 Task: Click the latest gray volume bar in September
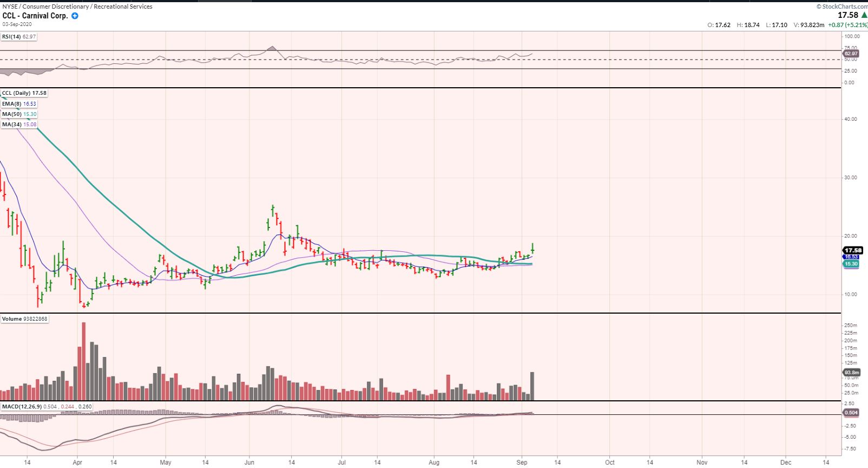pos(532,386)
